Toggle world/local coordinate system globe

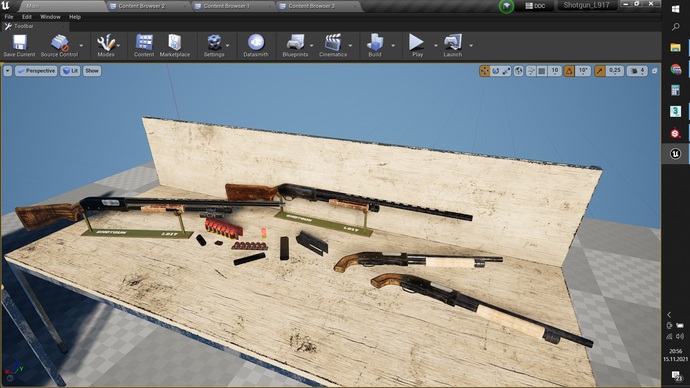tap(519, 71)
